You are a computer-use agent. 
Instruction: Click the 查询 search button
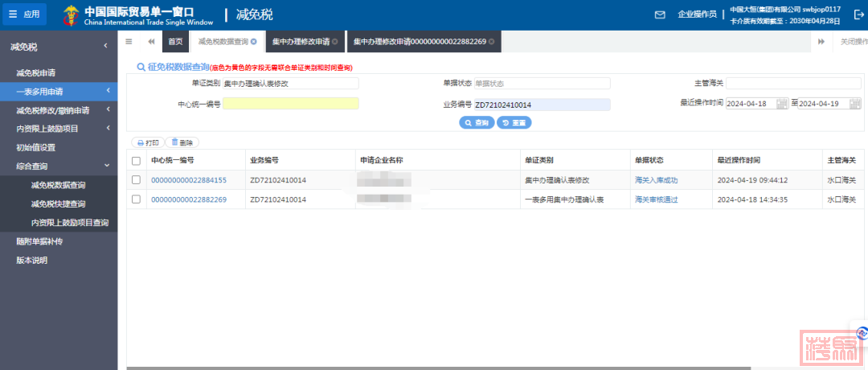click(477, 122)
